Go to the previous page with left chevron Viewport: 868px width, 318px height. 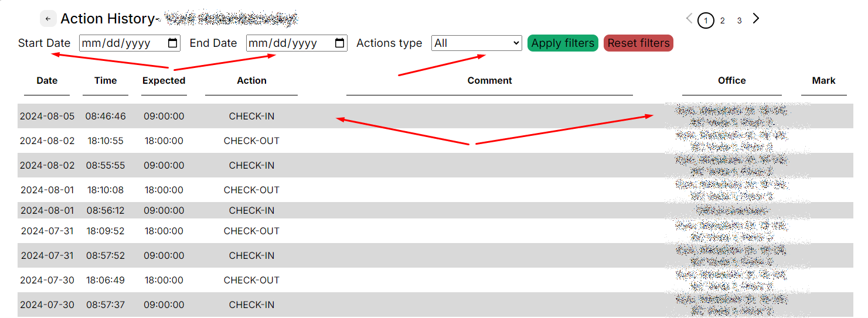coord(689,18)
